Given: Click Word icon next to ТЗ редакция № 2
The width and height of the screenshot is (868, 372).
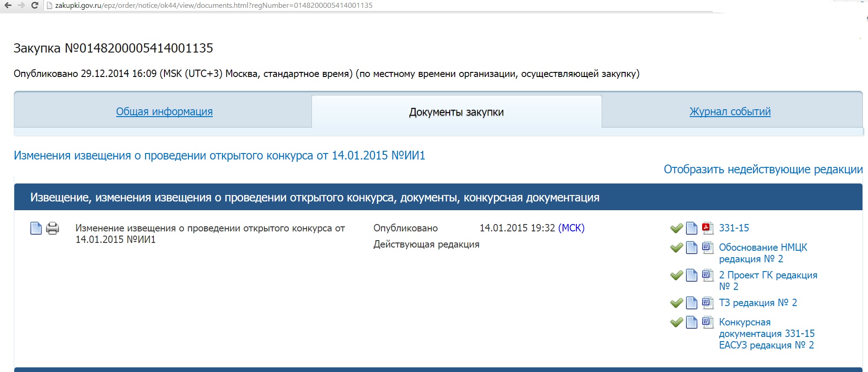Looking at the screenshot, I should [x=707, y=303].
